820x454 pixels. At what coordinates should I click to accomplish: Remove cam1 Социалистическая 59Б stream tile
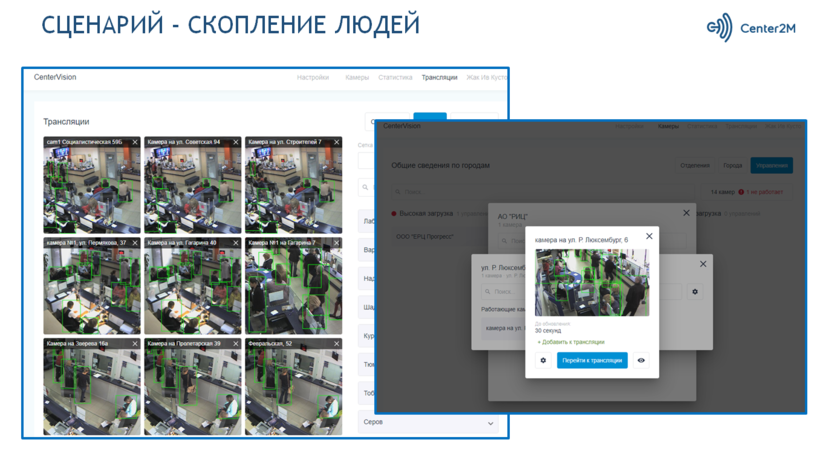[135, 143]
